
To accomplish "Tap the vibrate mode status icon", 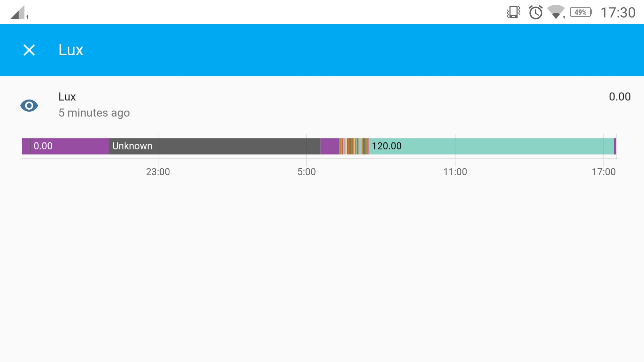I will [513, 12].
